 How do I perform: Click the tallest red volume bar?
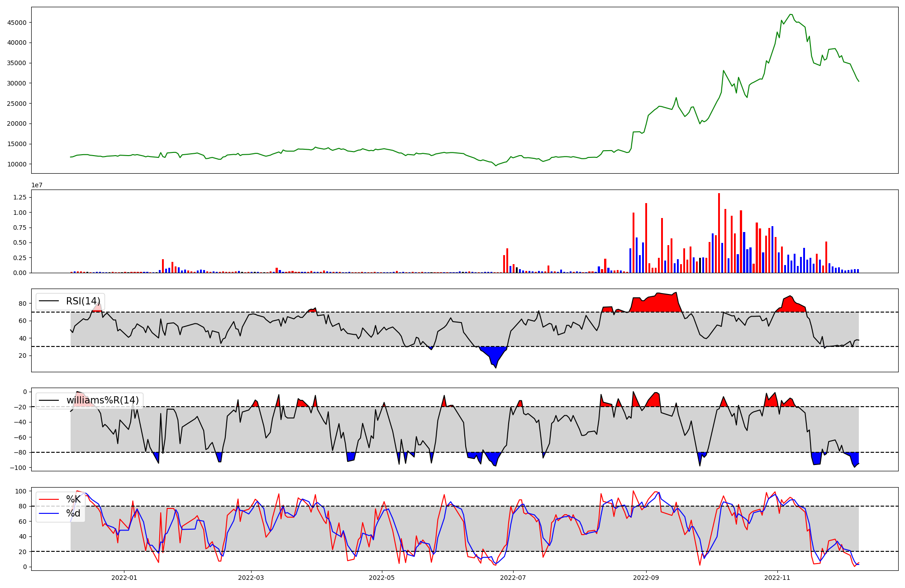tap(719, 233)
